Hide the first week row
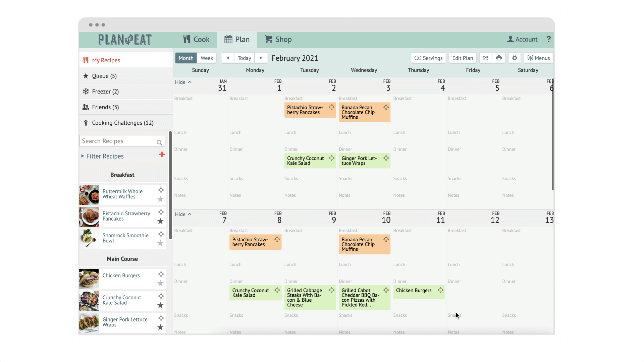 click(183, 82)
